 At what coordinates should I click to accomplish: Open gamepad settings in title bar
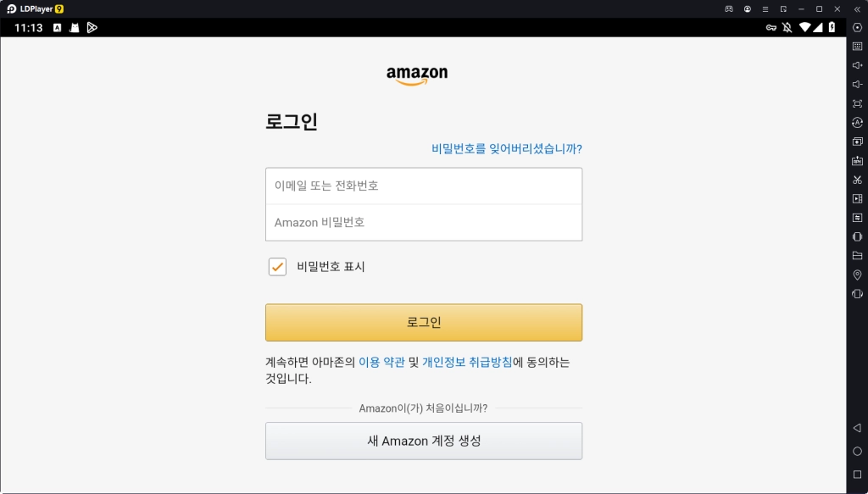click(x=729, y=8)
